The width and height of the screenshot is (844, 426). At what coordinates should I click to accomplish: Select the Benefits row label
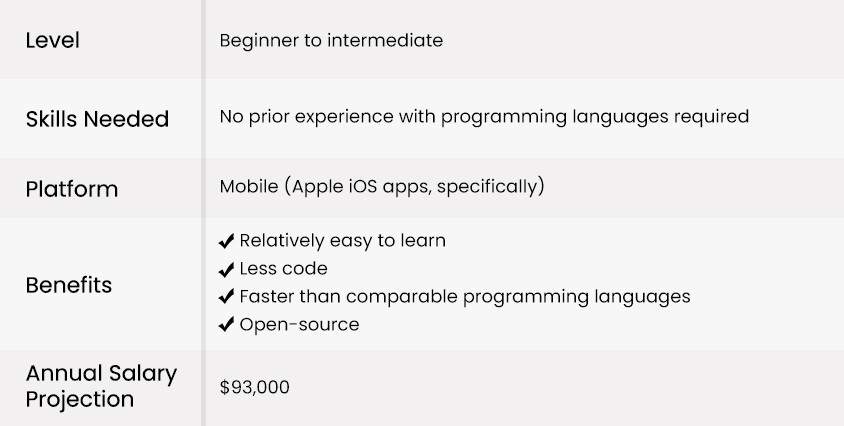click(x=69, y=285)
